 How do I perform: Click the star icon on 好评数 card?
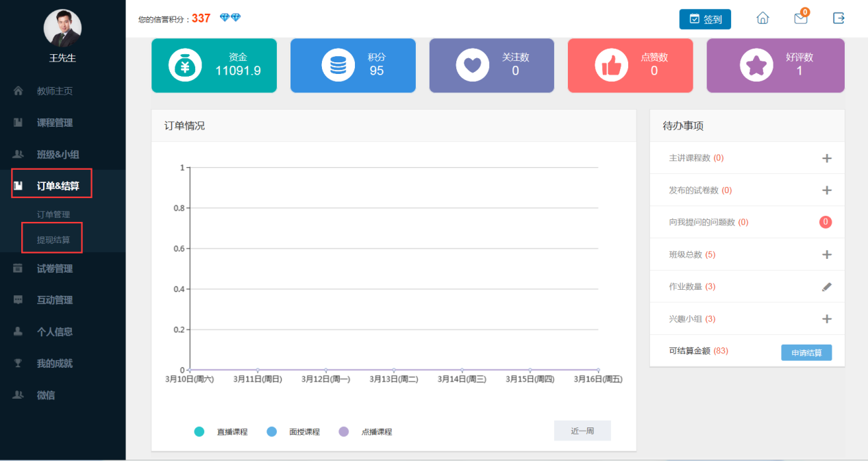point(756,65)
